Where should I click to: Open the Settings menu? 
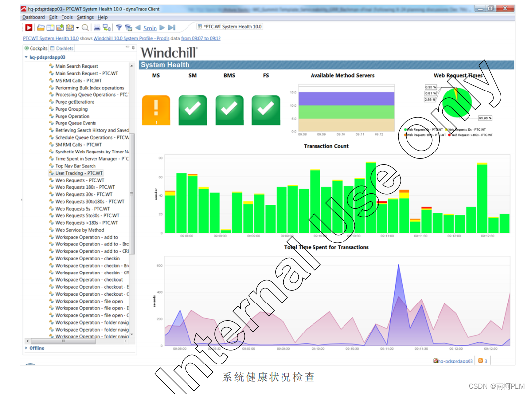pos(85,17)
